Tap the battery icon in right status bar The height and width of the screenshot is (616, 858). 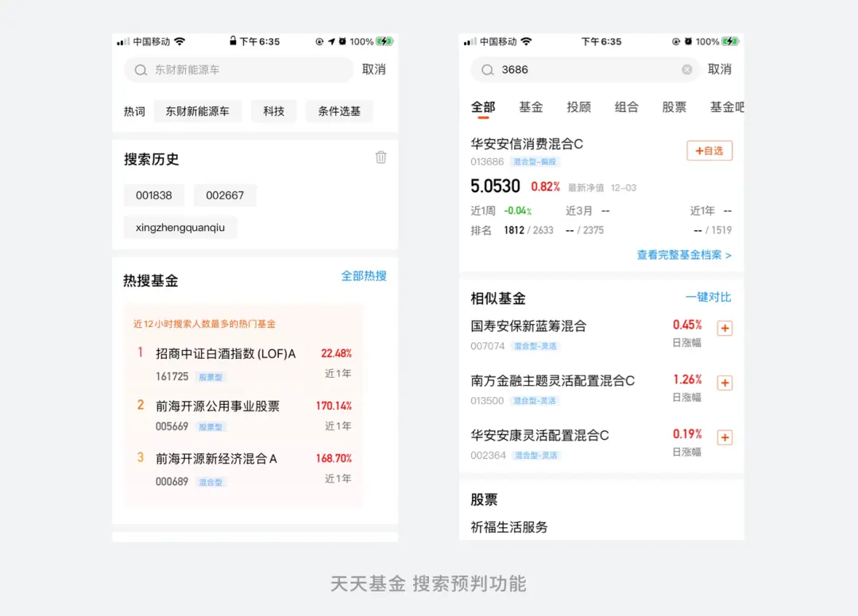click(731, 41)
